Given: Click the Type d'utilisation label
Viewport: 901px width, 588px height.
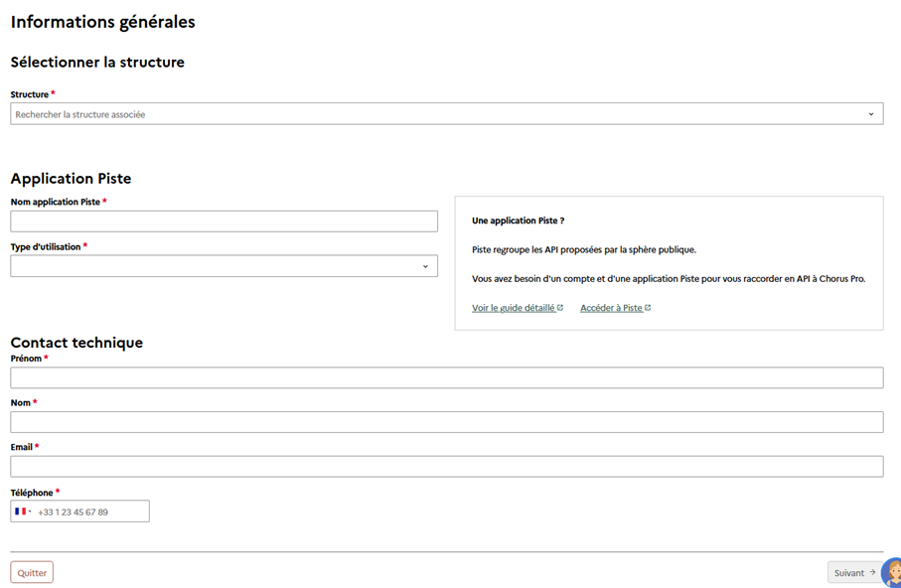Looking at the screenshot, I should (45, 246).
